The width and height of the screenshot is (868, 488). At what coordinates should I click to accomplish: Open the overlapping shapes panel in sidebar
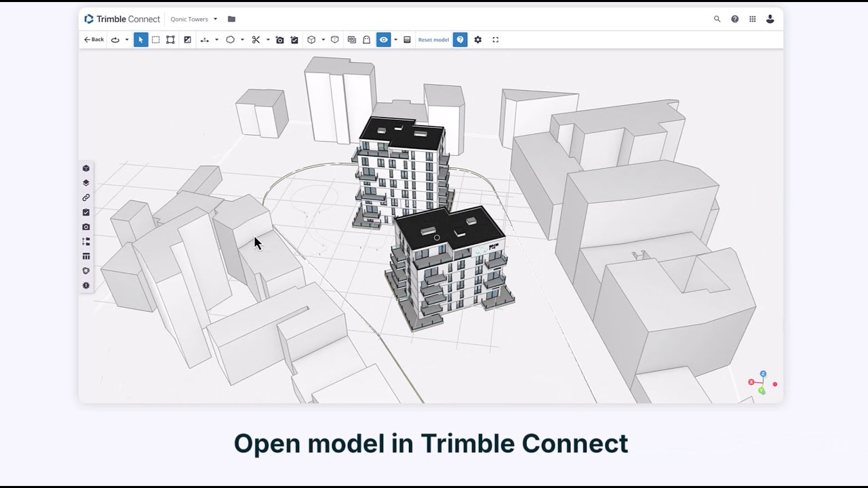tap(86, 271)
